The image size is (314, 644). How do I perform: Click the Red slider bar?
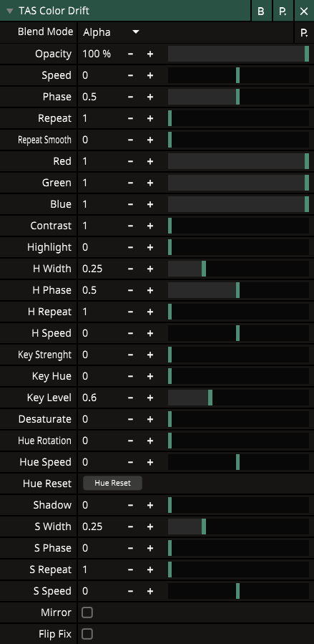point(239,161)
